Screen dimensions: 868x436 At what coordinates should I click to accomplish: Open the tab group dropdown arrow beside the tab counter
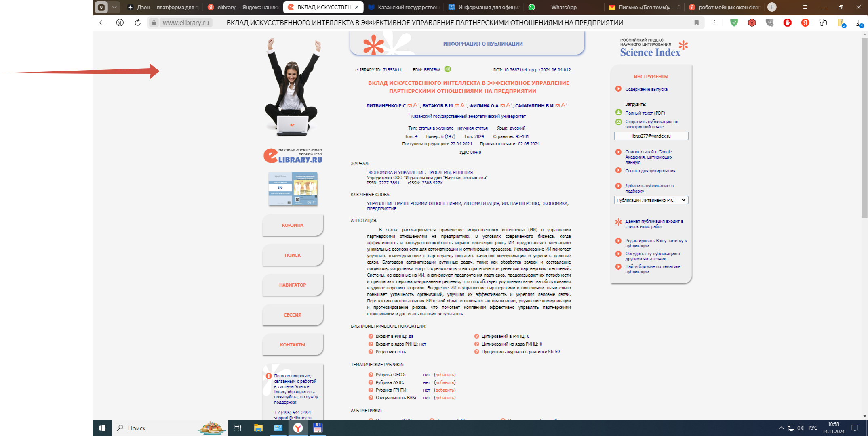click(x=114, y=7)
